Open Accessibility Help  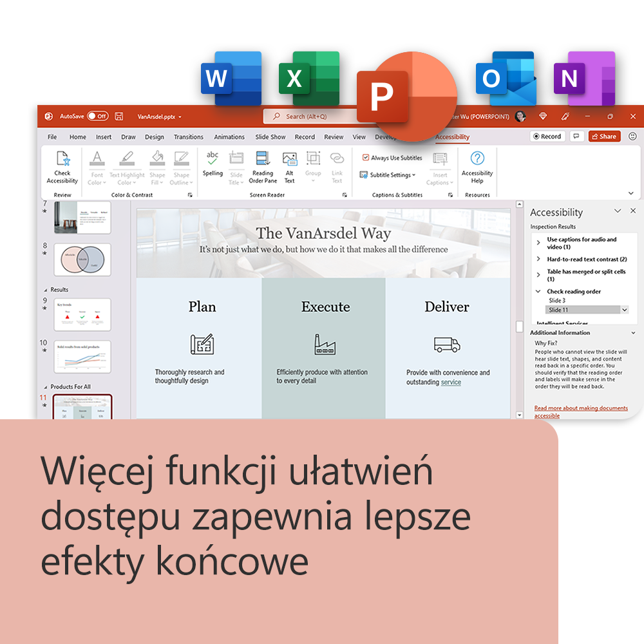click(477, 167)
